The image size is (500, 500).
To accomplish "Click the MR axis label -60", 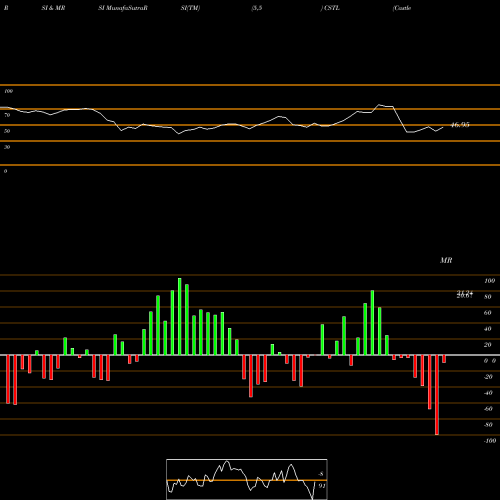I will click(x=488, y=409).
